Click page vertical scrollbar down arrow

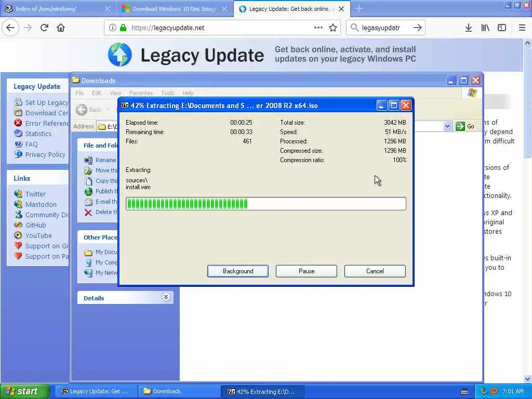527,379
